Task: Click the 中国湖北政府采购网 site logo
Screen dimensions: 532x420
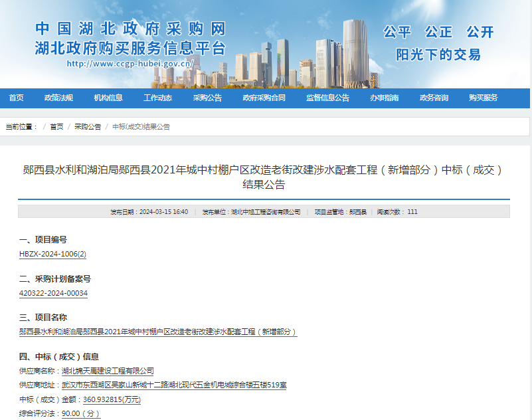Action: coord(130,30)
